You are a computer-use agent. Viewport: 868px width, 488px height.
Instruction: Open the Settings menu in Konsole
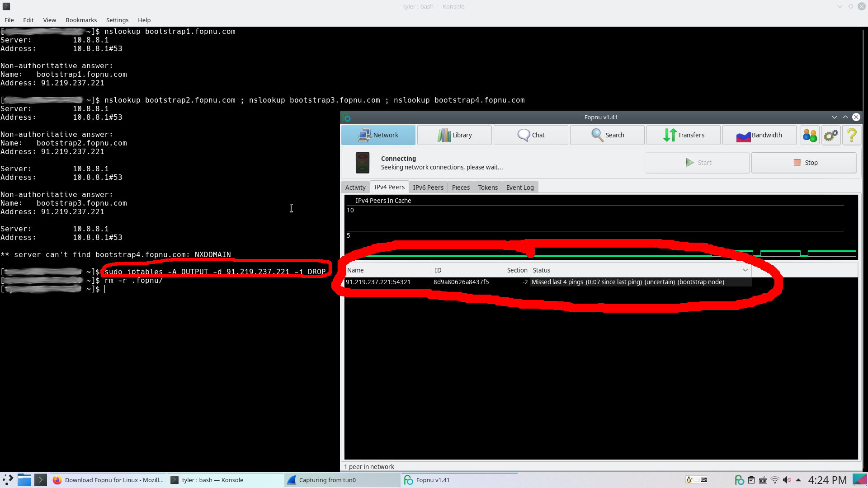pyautogui.click(x=117, y=20)
